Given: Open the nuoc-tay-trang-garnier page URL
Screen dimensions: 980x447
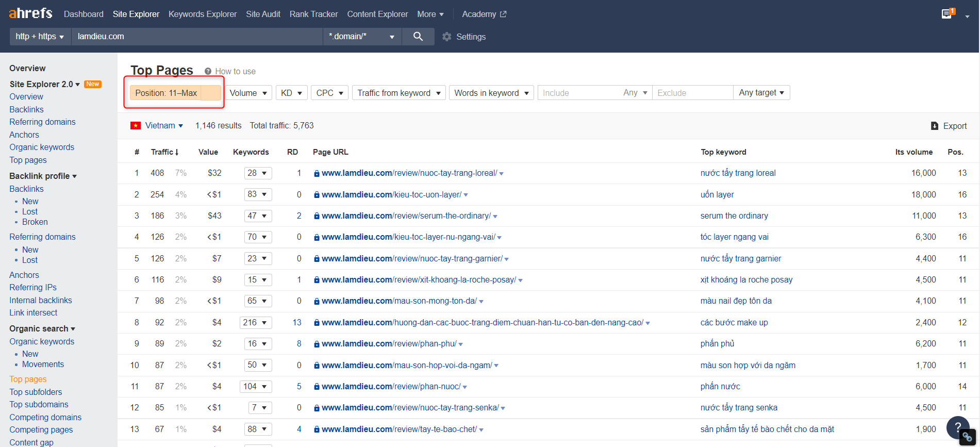Looking at the screenshot, I should [412, 259].
